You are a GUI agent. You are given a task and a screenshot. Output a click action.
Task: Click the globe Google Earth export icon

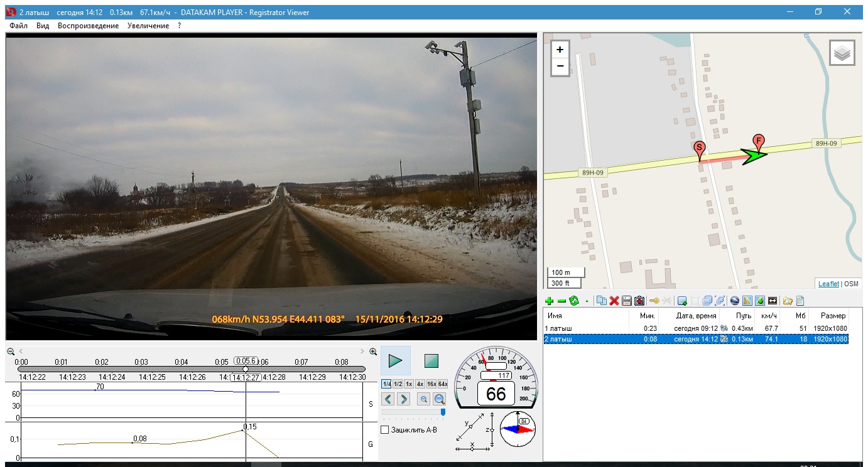point(734,301)
